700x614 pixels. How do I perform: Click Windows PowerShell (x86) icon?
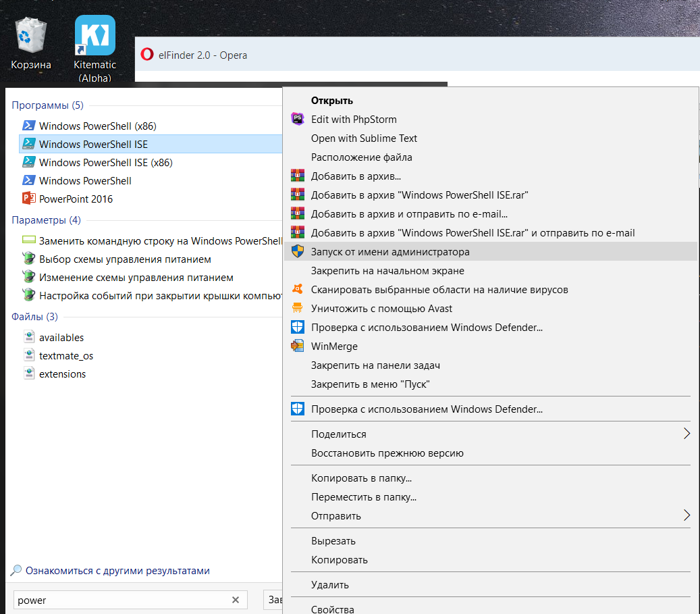click(x=29, y=126)
